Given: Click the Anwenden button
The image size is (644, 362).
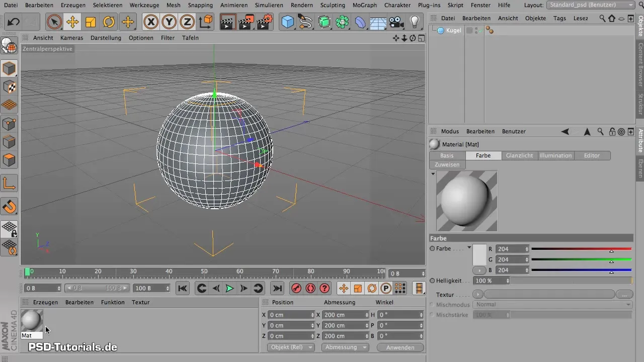Looking at the screenshot, I should (x=400, y=347).
